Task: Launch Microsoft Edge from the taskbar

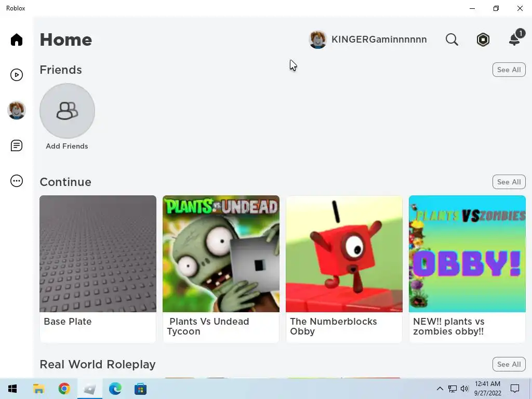Action: click(115, 389)
